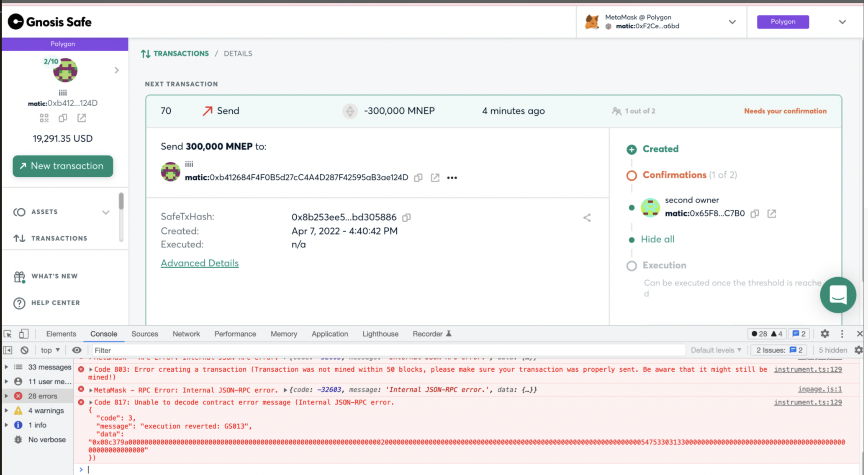The image size is (868, 475).
Task: Open instrument.ts:129 source link for Code 817
Action: click(808, 402)
